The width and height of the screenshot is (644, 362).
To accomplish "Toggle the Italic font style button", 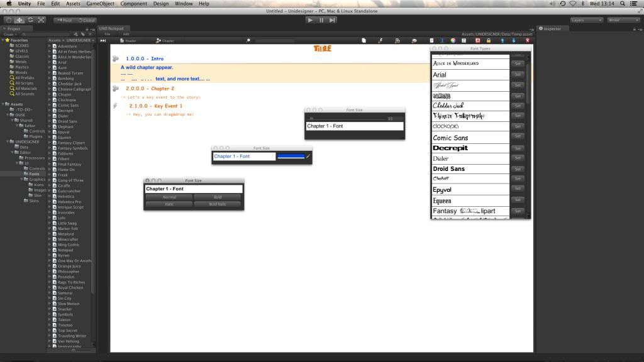I will click(x=169, y=204).
